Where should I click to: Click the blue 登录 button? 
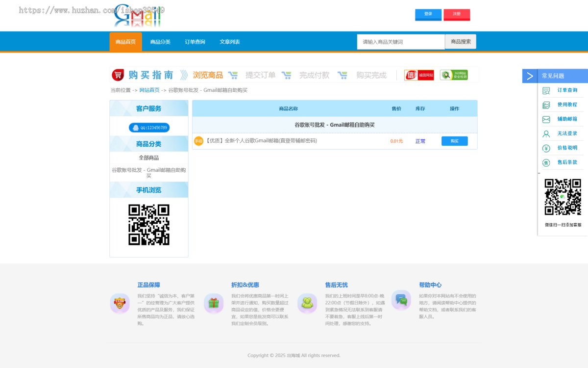[x=428, y=14]
